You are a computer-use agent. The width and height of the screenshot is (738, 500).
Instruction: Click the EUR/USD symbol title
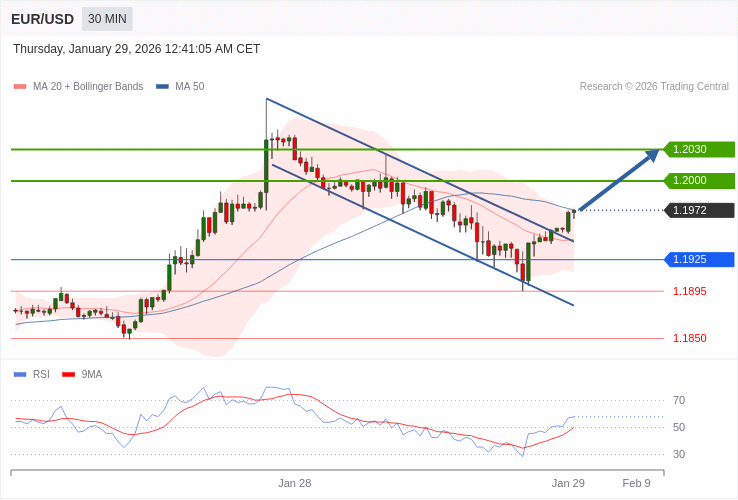(42, 19)
